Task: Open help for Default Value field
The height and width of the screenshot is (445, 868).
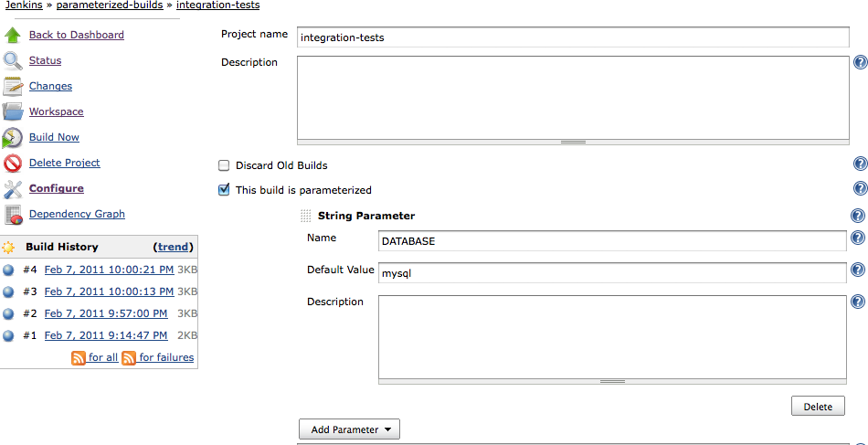Action: coord(857,270)
